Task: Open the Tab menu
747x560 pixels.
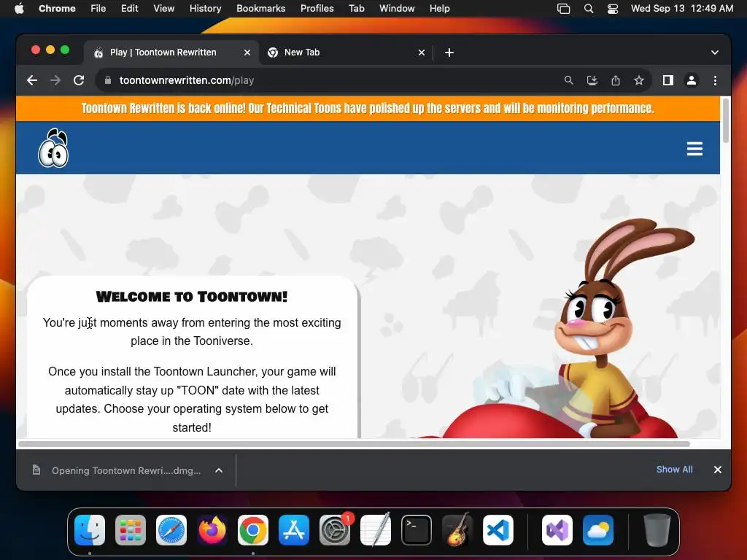Action: click(356, 8)
